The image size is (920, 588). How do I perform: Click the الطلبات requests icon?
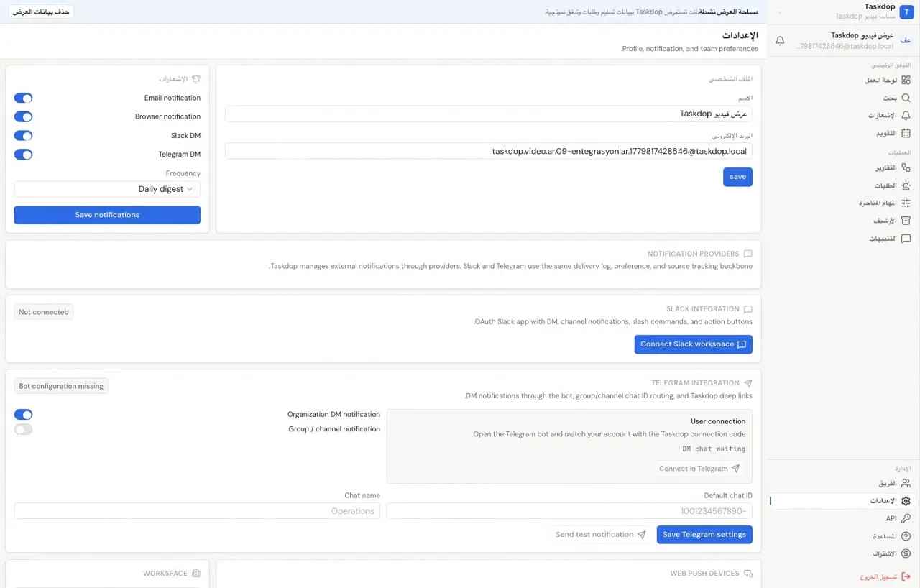point(906,185)
